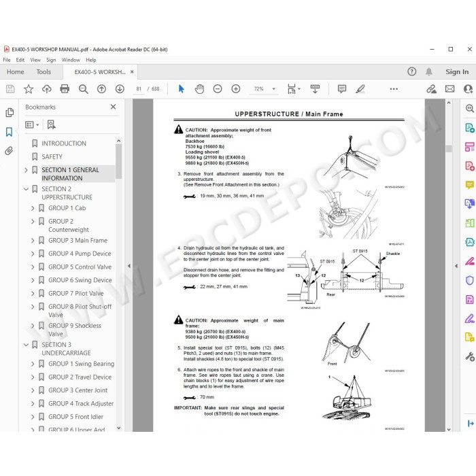
Task: Open the Fill & Sign tool in right pane
Action: coord(470,318)
